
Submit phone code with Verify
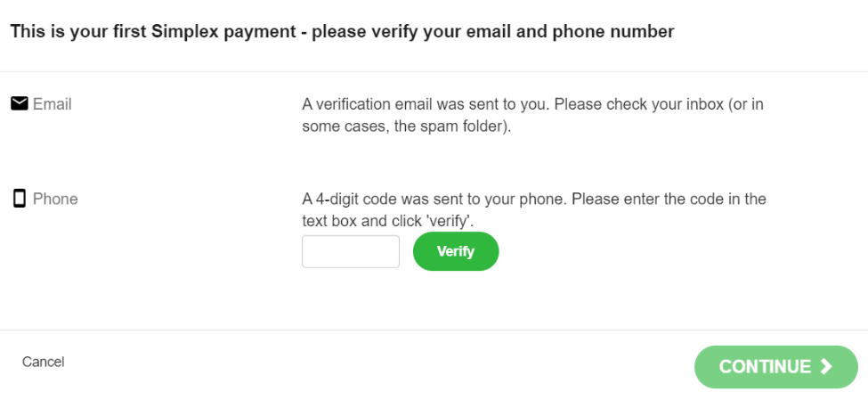pos(456,251)
